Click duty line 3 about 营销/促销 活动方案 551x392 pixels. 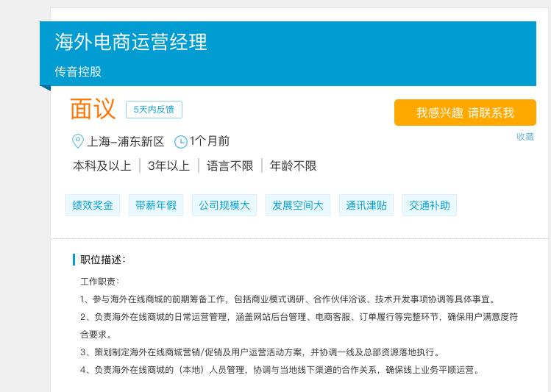point(260,352)
